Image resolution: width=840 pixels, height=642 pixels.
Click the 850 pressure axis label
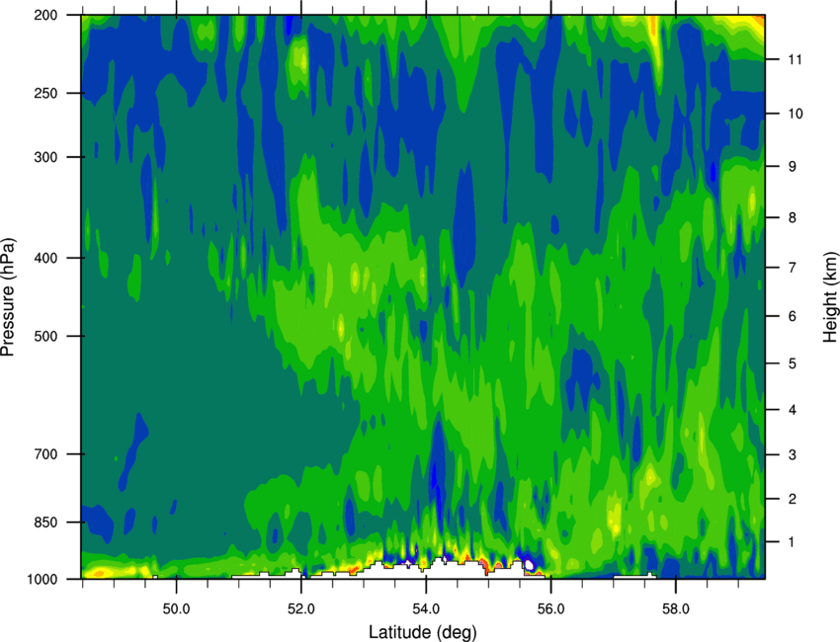[x=45, y=522]
